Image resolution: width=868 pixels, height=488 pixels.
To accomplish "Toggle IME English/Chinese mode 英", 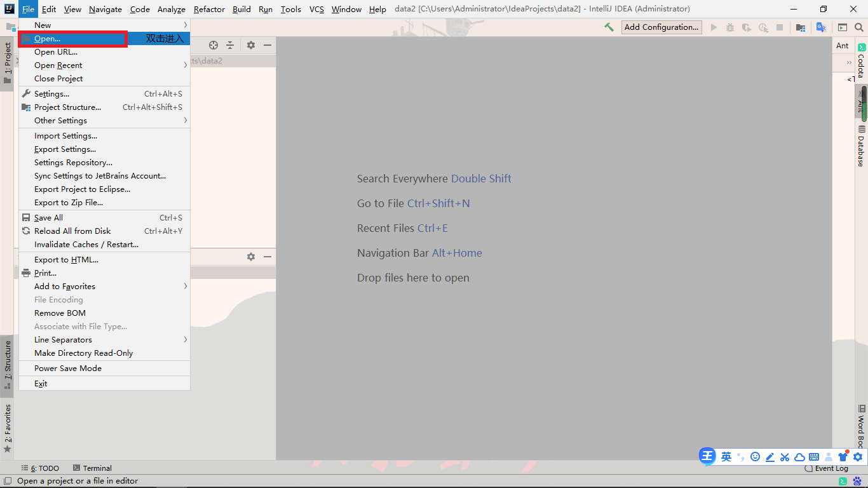I will click(x=726, y=457).
